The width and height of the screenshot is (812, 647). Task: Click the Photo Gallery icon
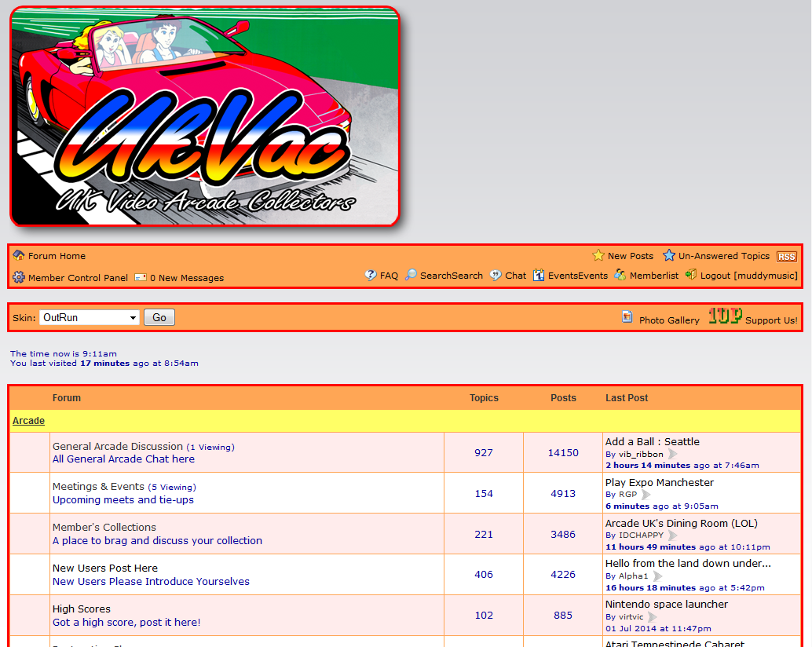(627, 317)
